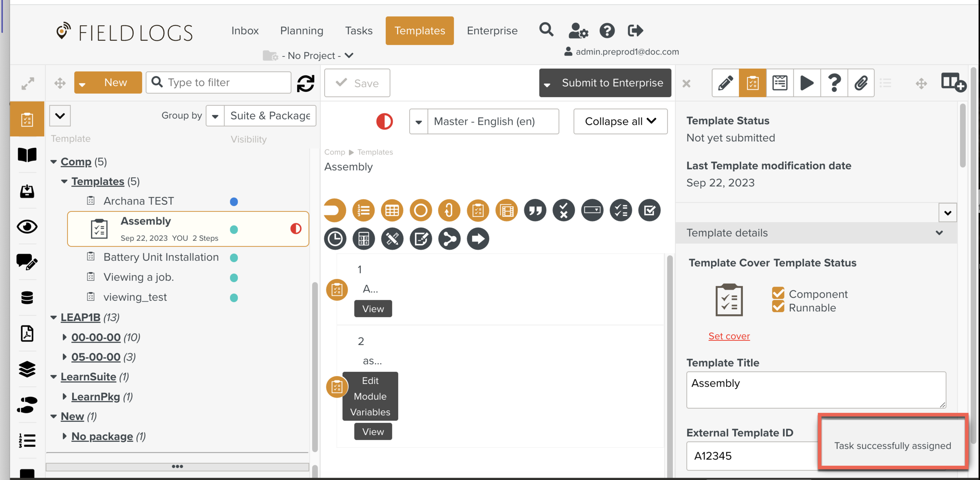Image resolution: width=980 pixels, height=480 pixels.
Task: Click Submit to Enterprise button
Action: point(612,83)
